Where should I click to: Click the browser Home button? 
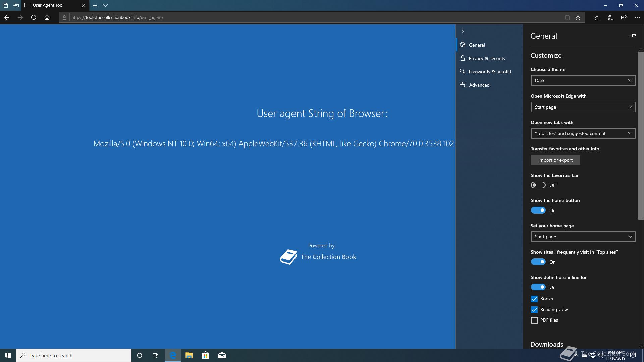coord(47,18)
